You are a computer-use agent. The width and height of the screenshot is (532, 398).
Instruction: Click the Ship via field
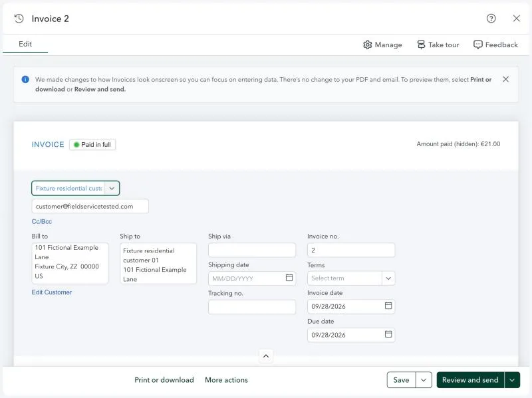pyautogui.click(x=252, y=250)
